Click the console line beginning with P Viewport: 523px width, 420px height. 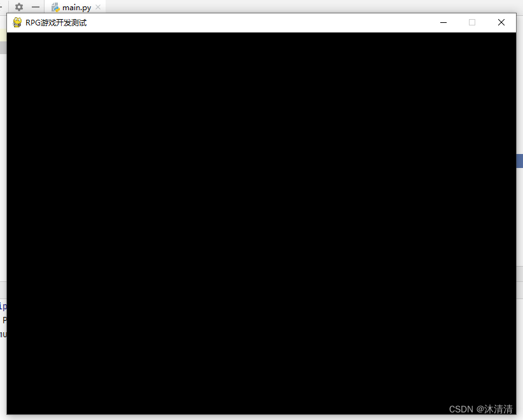pyautogui.click(x=4, y=320)
